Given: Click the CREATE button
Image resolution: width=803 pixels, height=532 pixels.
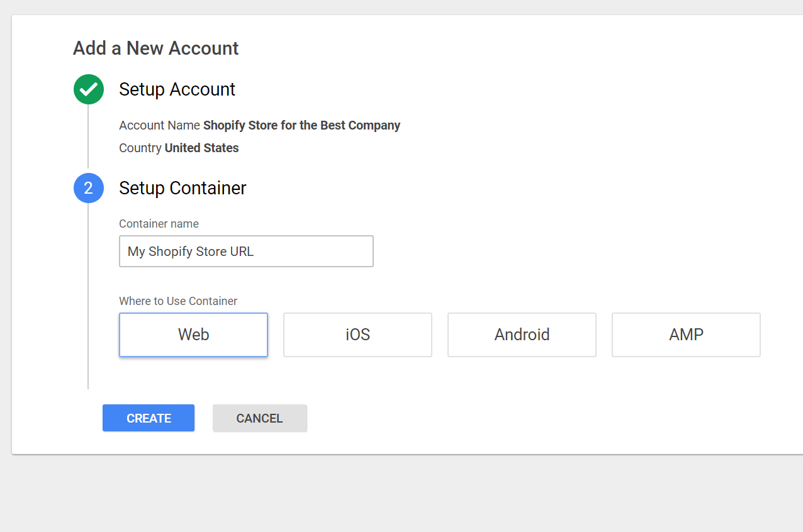Looking at the screenshot, I should pos(149,418).
